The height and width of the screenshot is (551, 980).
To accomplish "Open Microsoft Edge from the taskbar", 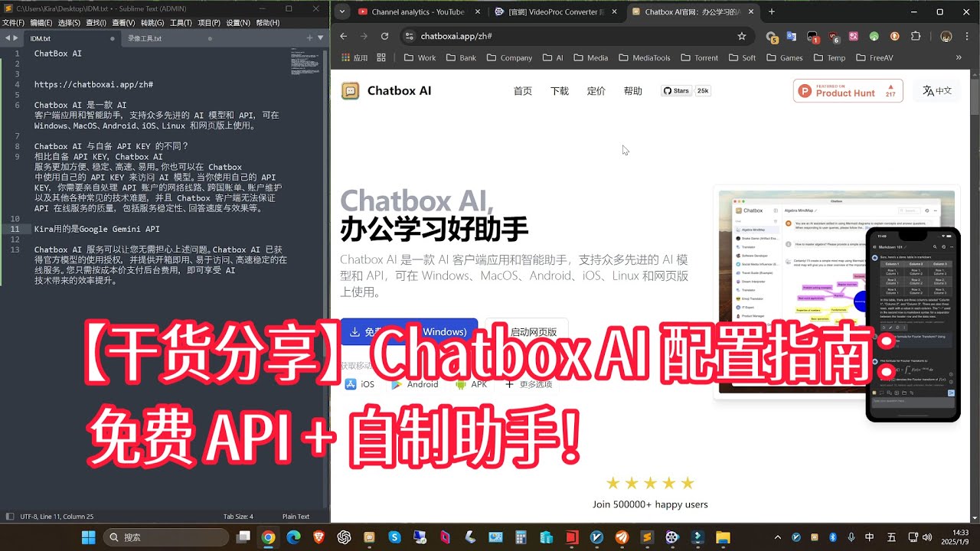I will coord(293,537).
